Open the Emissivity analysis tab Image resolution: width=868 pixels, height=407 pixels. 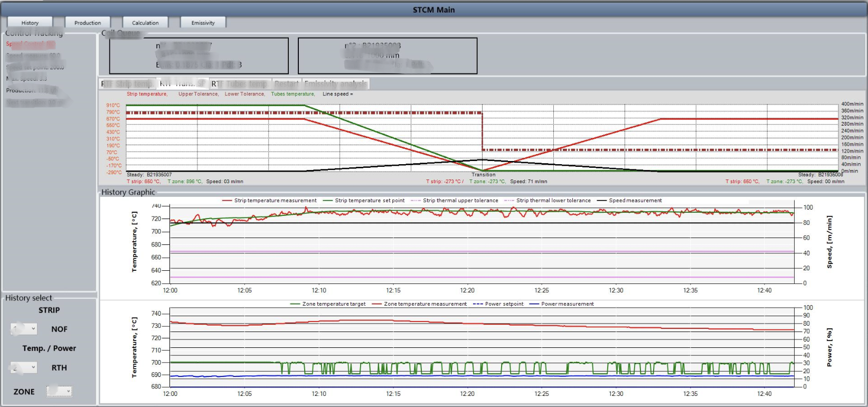tap(336, 83)
